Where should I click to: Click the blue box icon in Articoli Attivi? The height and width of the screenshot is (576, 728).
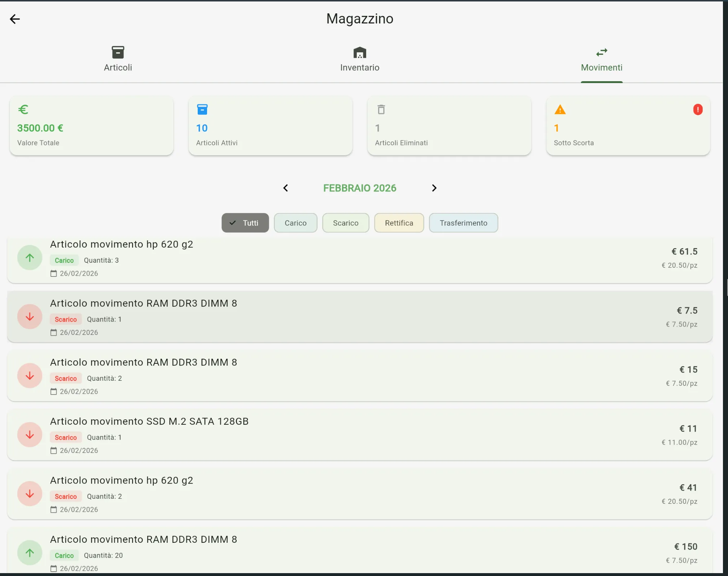point(202,109)
